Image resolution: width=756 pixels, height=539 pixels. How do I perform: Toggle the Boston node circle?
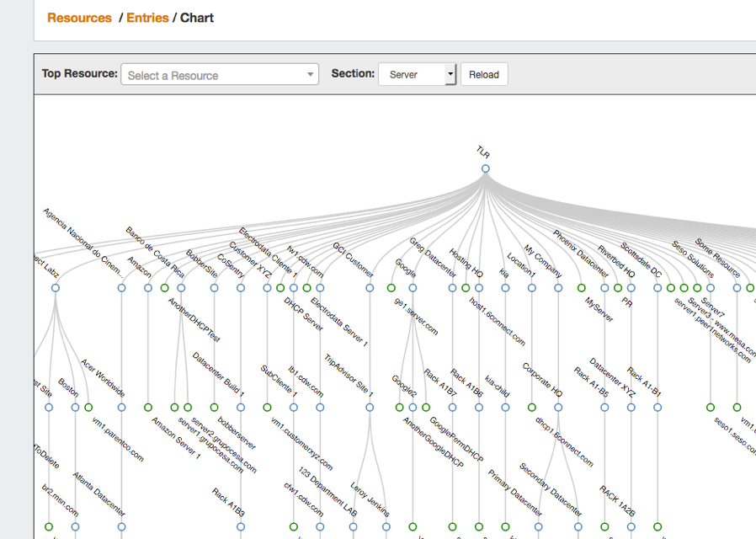click(75, 408)
